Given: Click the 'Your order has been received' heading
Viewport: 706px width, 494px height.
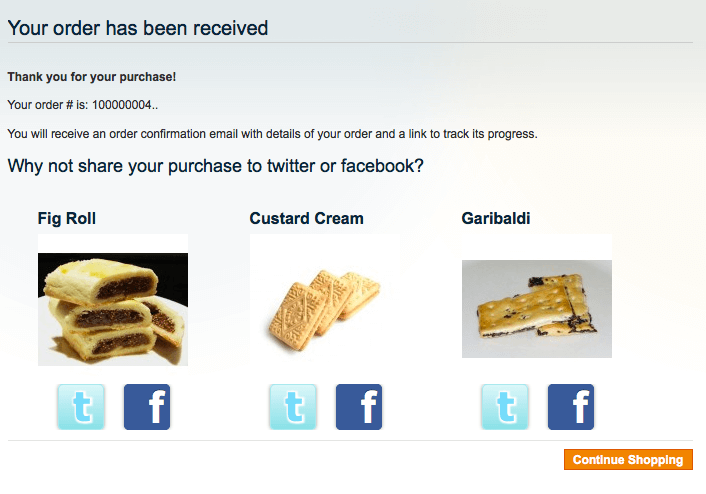Looking at the screenshot, I should click(x=138, y=28).
